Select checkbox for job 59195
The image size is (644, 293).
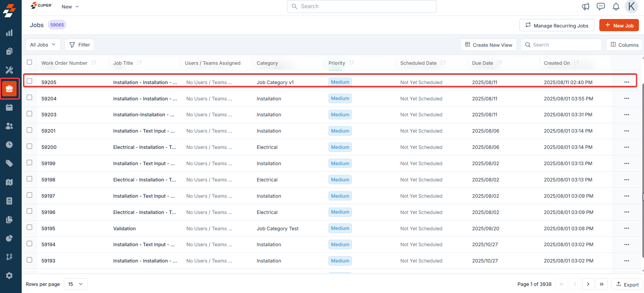point(29,227)
